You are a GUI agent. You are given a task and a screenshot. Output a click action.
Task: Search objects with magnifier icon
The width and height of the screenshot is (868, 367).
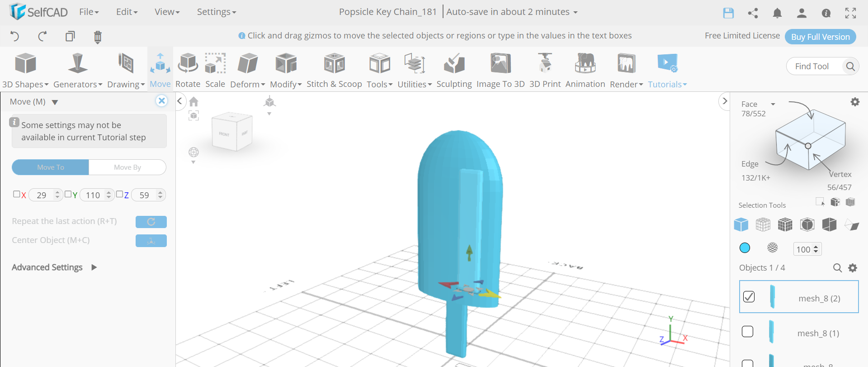837,268
